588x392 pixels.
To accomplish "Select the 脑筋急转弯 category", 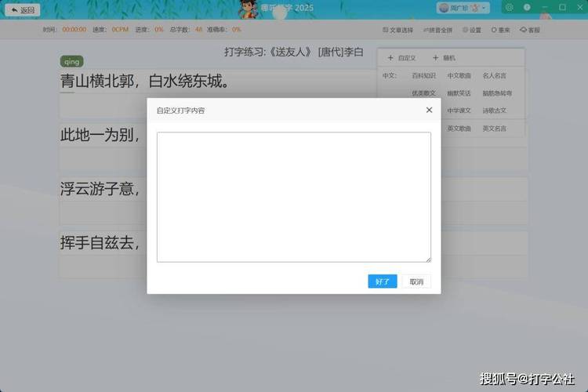I will [x=497, y=93].
